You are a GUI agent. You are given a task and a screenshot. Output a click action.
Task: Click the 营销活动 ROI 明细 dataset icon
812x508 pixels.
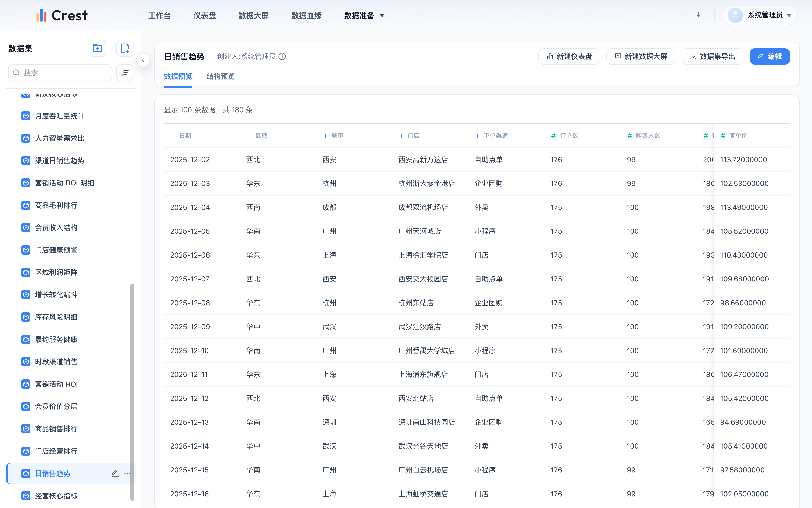click(x=26, y=183)
